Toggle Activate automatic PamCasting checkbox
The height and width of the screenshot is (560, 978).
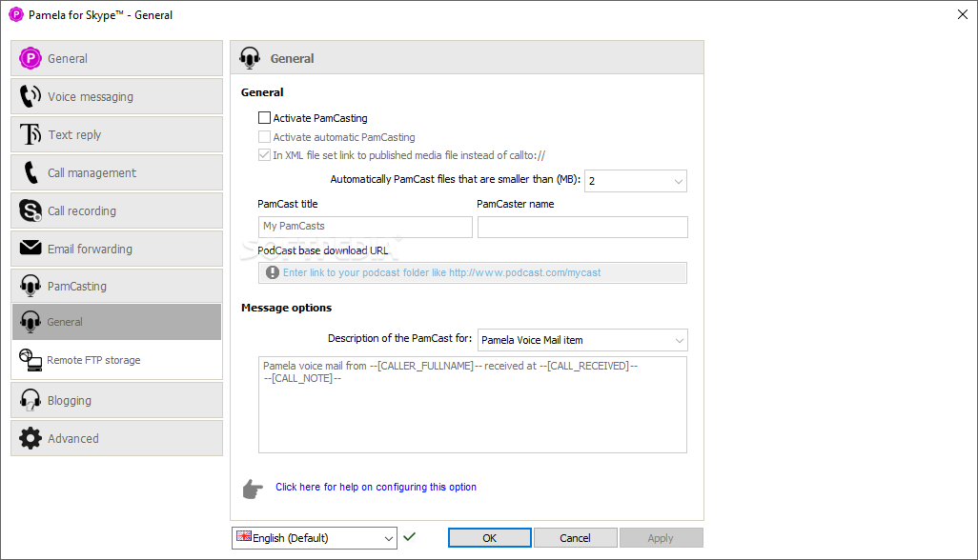point(264,137)
